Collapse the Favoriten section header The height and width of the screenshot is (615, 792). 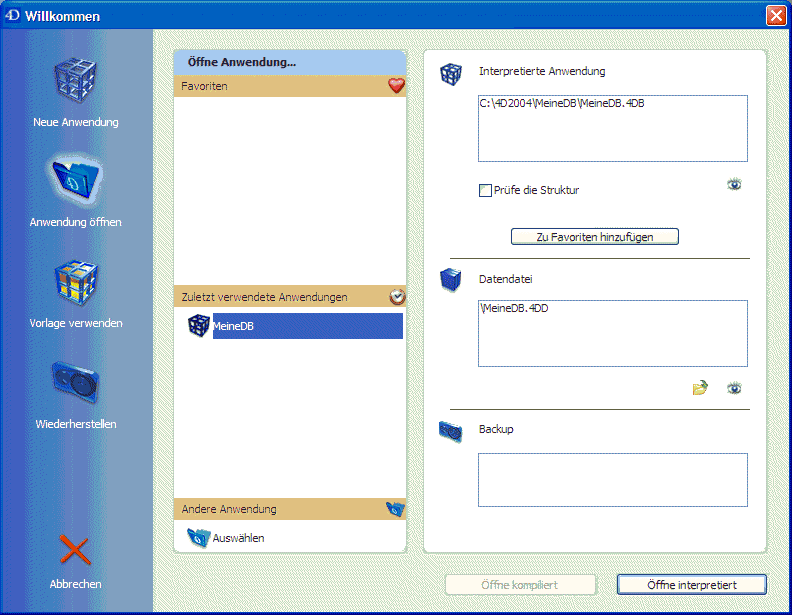click(280, 87)
